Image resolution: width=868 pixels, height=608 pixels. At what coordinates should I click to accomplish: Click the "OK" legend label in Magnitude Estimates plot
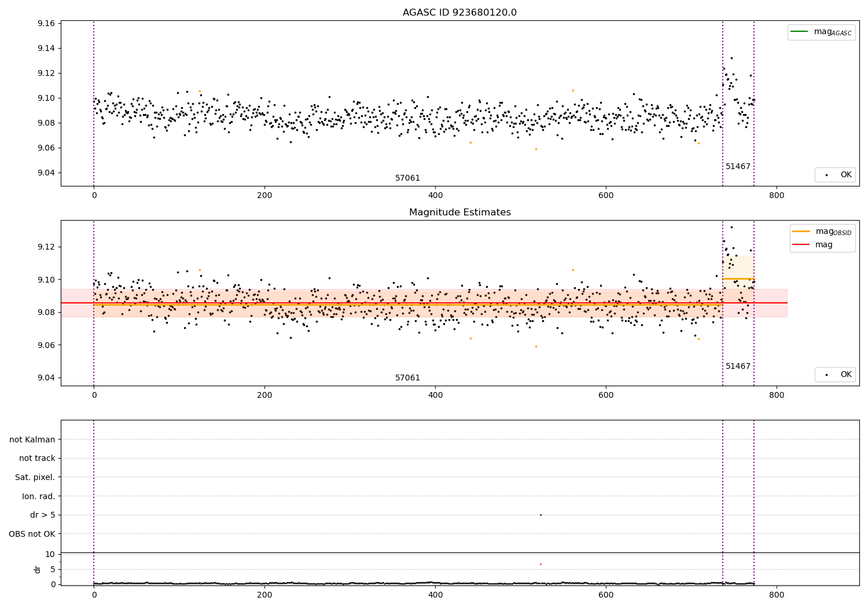coord(846,375)
